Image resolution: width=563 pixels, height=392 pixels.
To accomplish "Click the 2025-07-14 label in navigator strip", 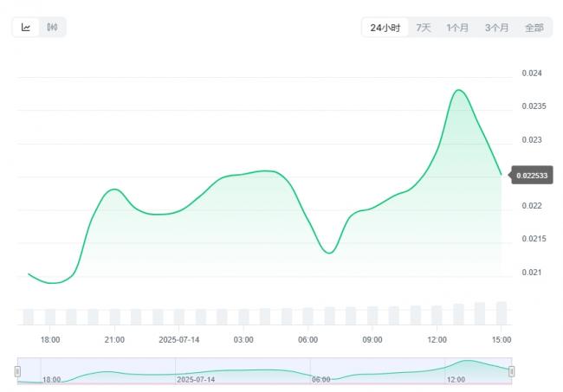I will [196, 379].
